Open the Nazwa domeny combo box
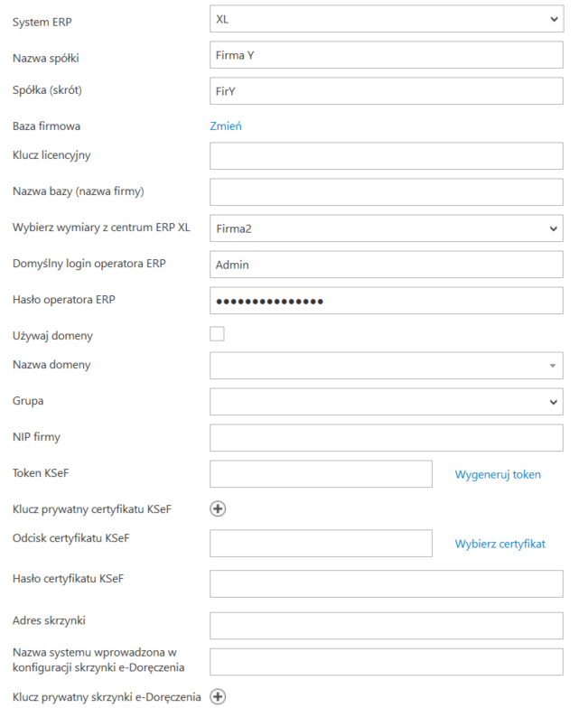This screenshot has height=708, width=588. [x=386, y=365]
